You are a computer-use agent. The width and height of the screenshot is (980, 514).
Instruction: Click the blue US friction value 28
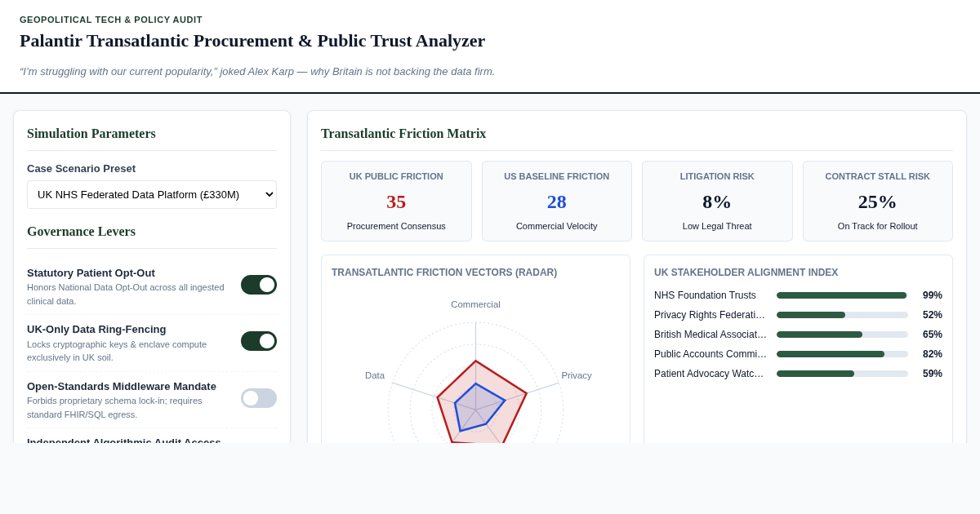coord(557,202)
